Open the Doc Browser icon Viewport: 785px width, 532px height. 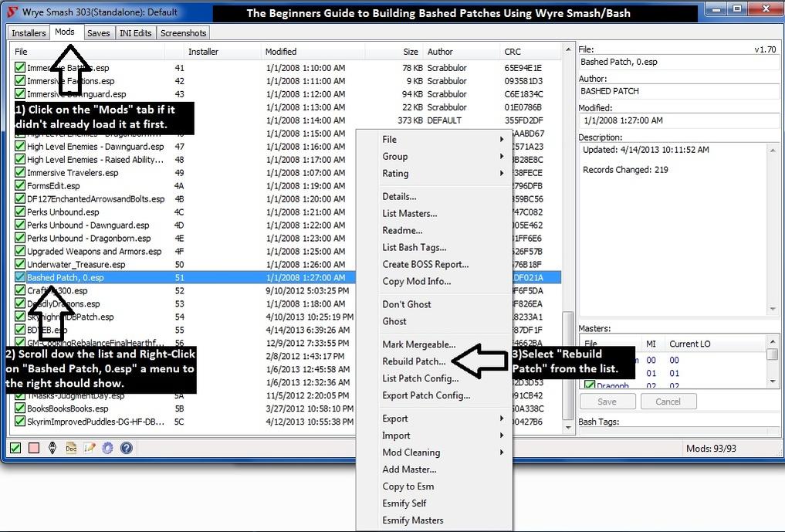[x=70, y=448]
